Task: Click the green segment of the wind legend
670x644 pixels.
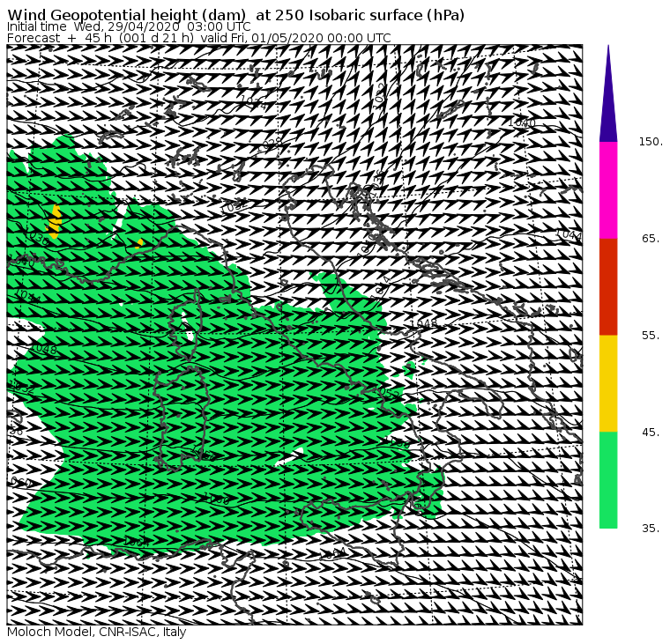Action: pyautogui.click(x=608, y=480)
